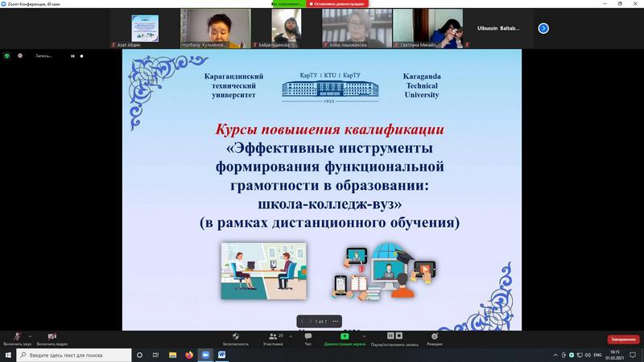
Task: Open the Participants panel
Action: (x=273, y=339)
